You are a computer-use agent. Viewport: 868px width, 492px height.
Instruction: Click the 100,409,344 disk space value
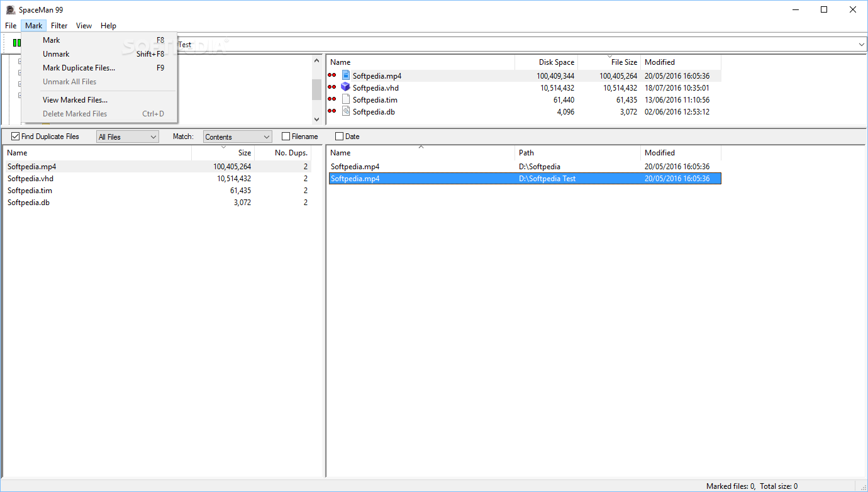(555, 76)
